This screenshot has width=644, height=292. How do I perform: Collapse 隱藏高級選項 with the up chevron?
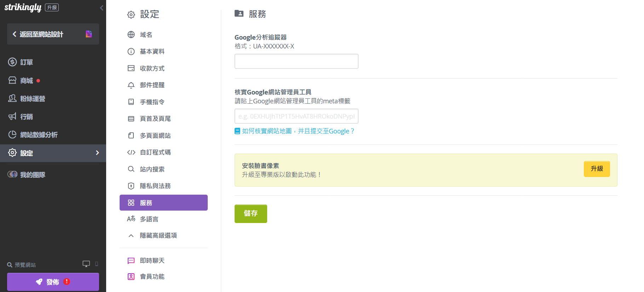(x=131, y=235)
